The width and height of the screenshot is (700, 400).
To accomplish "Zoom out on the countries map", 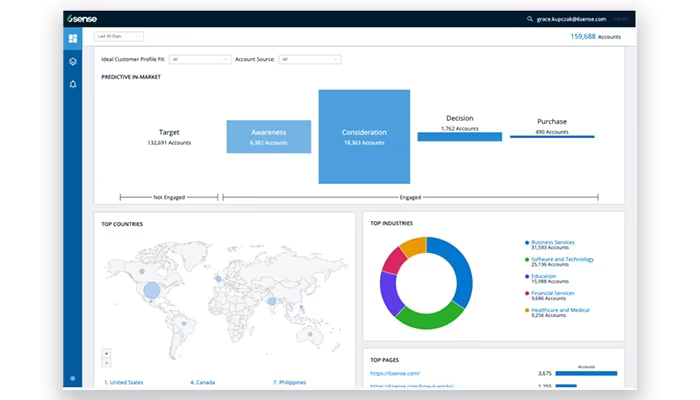I will pos(106,363).
